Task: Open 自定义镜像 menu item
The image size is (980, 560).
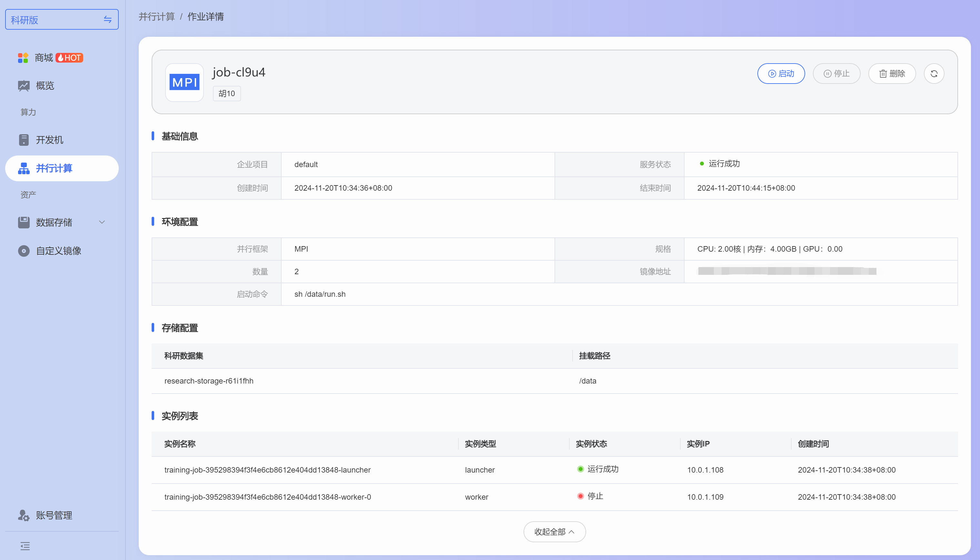Action: click(62, 251)
